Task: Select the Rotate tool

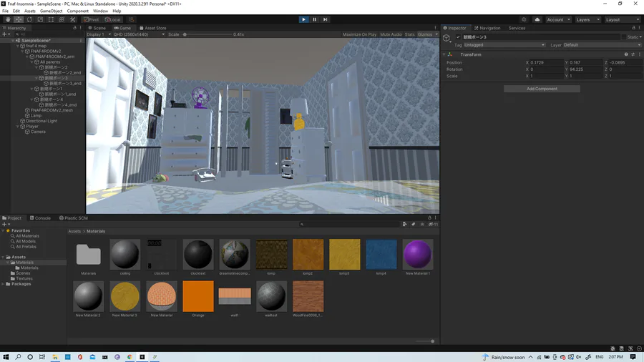Action: coord(29,19)
